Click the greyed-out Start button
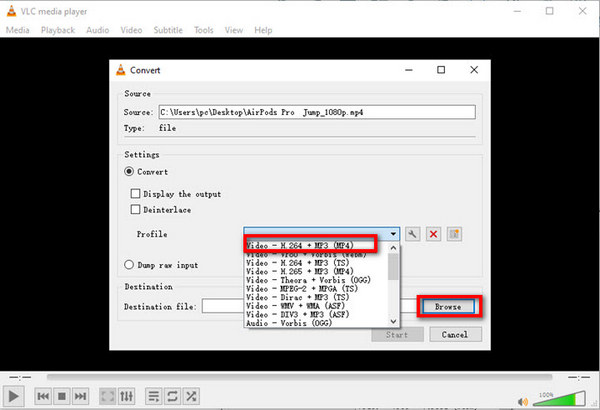The image size is (600, 410). pyautogui.click(x=397, y=335)
